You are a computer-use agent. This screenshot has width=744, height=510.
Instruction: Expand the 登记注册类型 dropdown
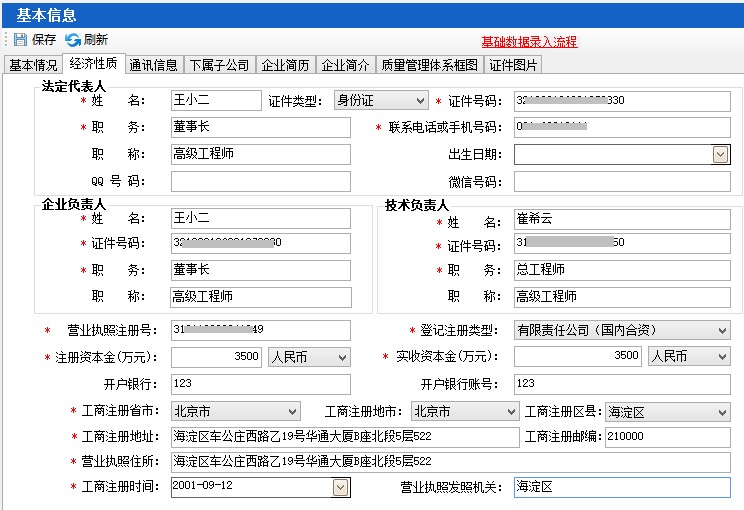722,331
